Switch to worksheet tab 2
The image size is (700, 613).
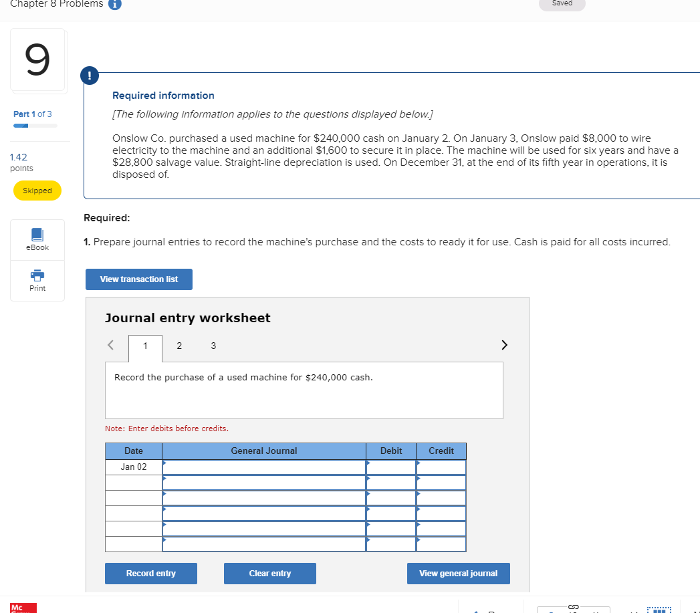coord(179,346)
